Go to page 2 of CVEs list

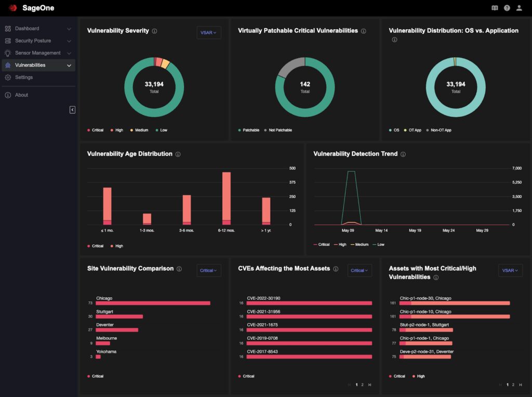[362, 385]
